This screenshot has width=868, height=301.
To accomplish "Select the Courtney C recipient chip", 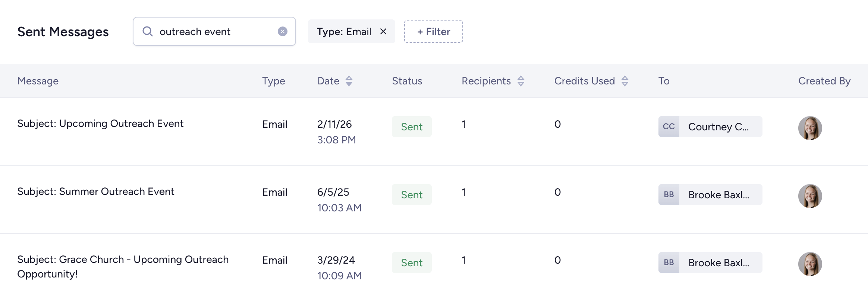I will click(718, 127).
